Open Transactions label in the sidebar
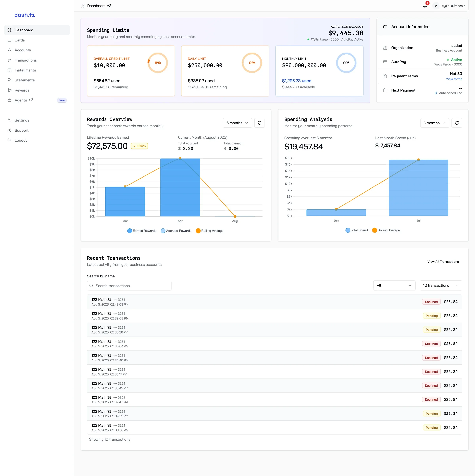This screenshot has height=476, width=475. (26, 60)
